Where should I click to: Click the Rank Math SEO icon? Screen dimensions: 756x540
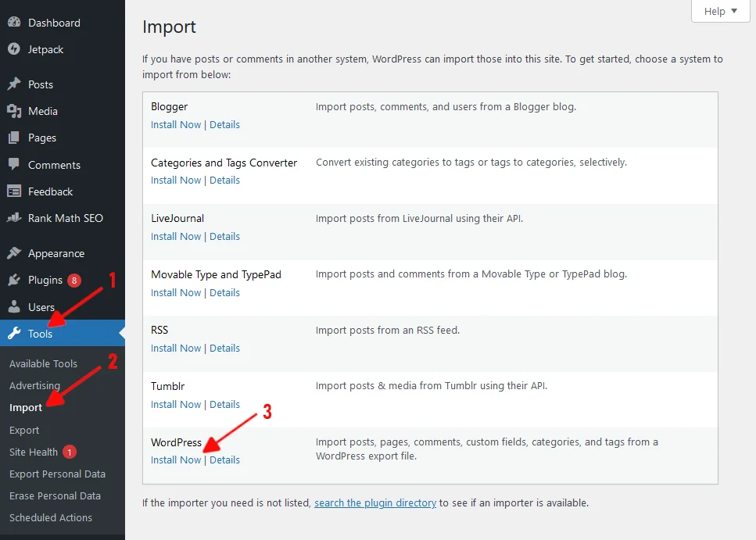coord(14,218)
